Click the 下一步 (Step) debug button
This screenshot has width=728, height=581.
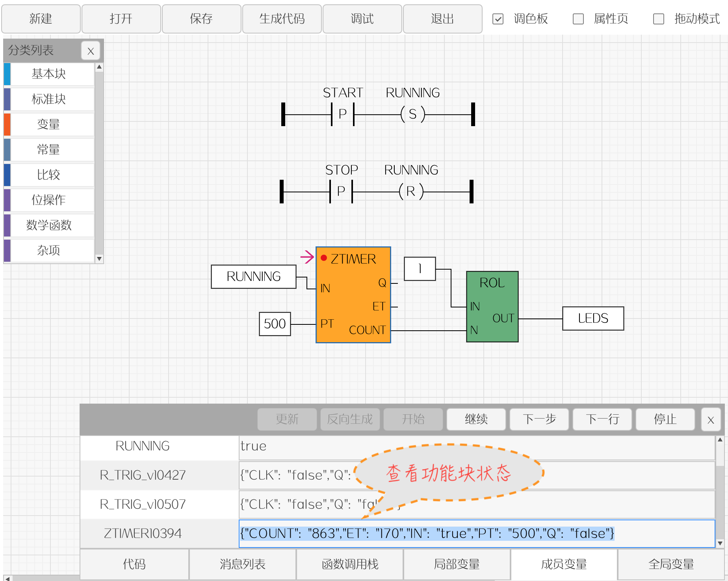tap(539, 419)
